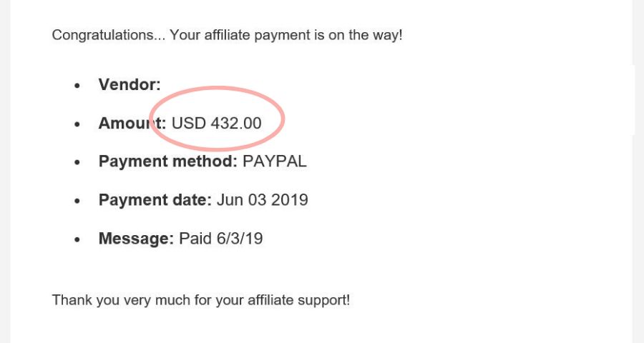Click the Congratulations affiliate payment heading text
644x343 pixels.
tap(227, 35)
